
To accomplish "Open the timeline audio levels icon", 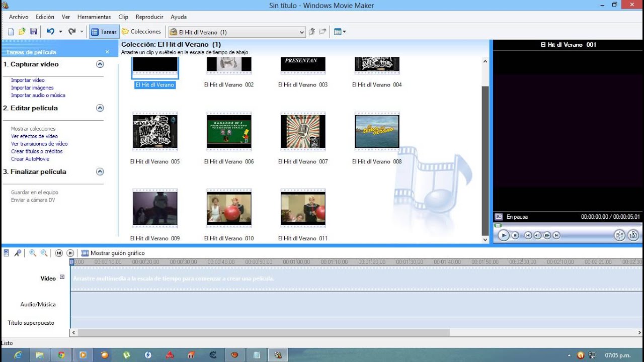I will [x=7, y=253].
